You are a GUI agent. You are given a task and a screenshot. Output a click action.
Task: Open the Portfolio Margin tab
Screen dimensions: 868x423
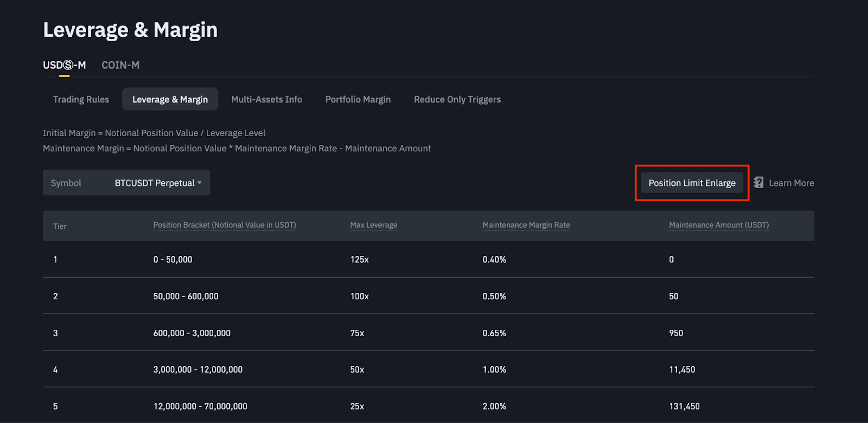pyautogui.click(x=358, y=99)
